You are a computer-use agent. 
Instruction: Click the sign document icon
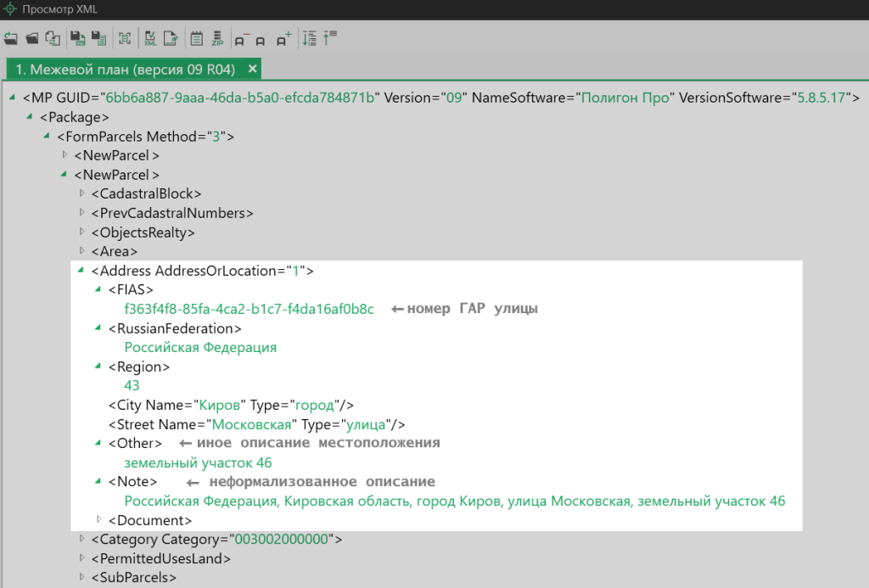click(x=171, y=38)
